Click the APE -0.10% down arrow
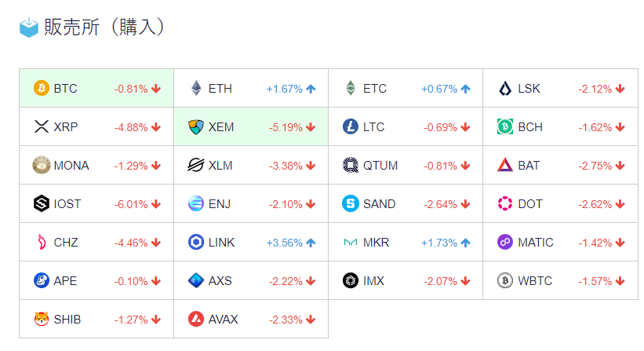The image size is (644, 351). coord(156,281)
